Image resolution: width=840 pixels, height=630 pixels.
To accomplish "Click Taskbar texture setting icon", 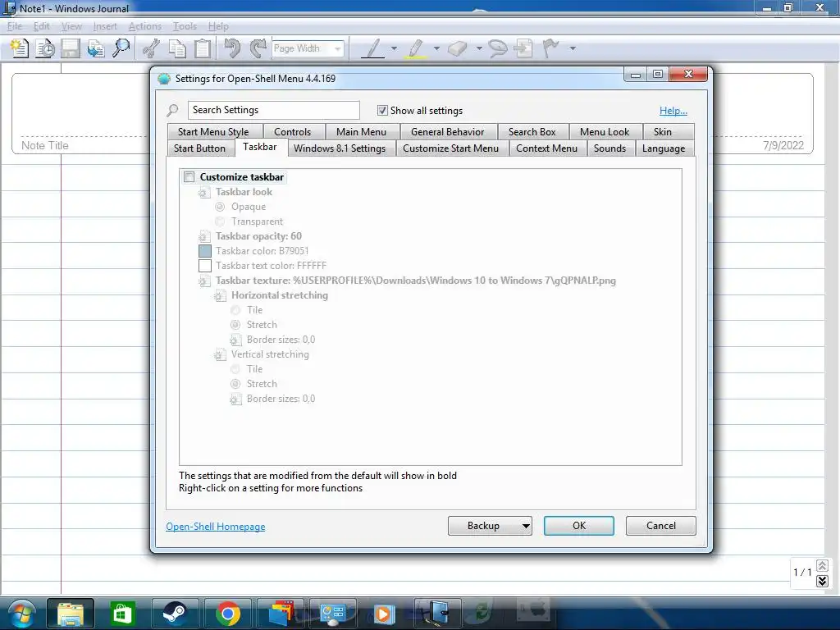I will click(204, 281).
